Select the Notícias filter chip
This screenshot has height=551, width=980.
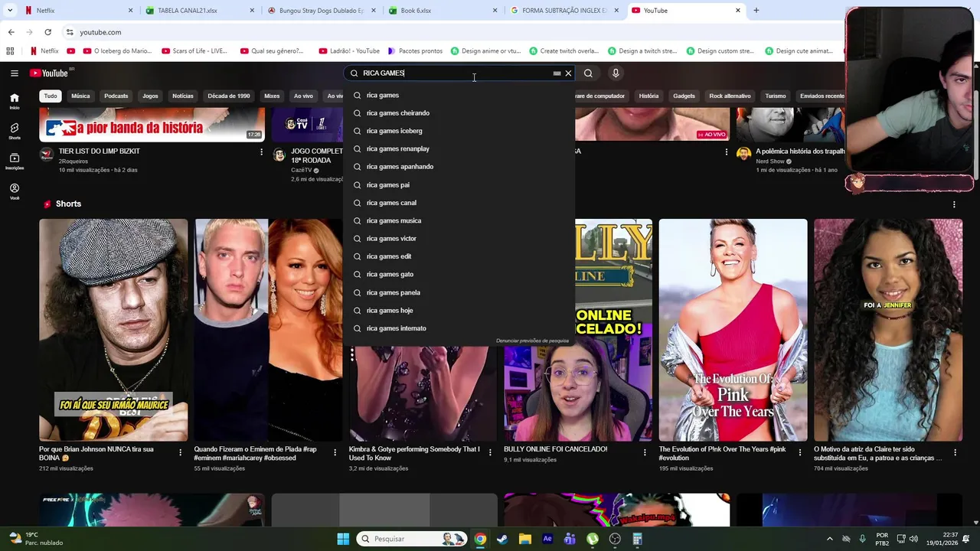tap(183, 96)
